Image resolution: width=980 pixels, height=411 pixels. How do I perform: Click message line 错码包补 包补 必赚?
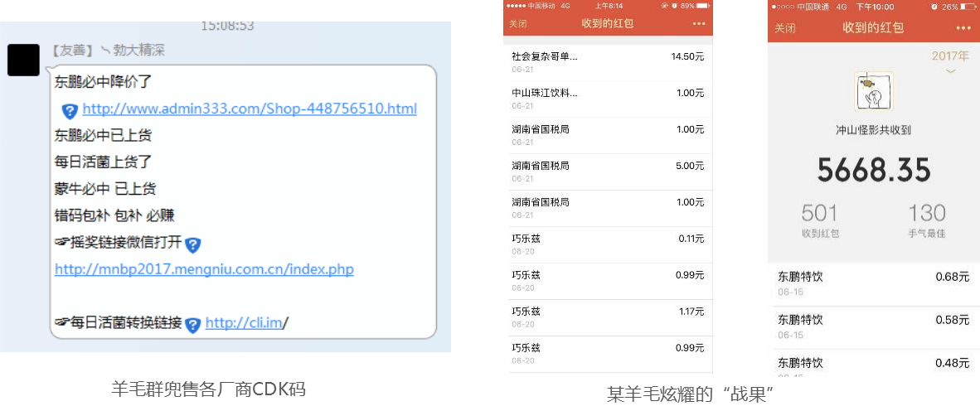[x=114, y=216]
